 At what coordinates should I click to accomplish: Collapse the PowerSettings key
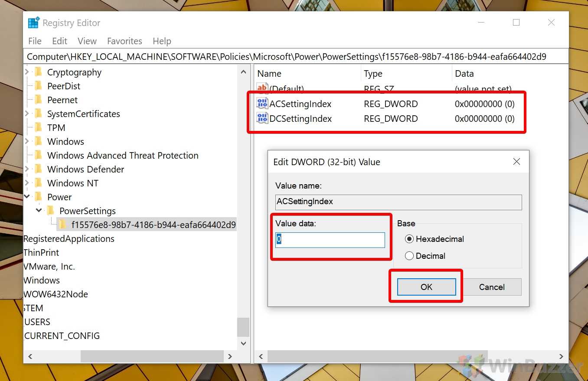pyautogui.click(x=39, y=211)
